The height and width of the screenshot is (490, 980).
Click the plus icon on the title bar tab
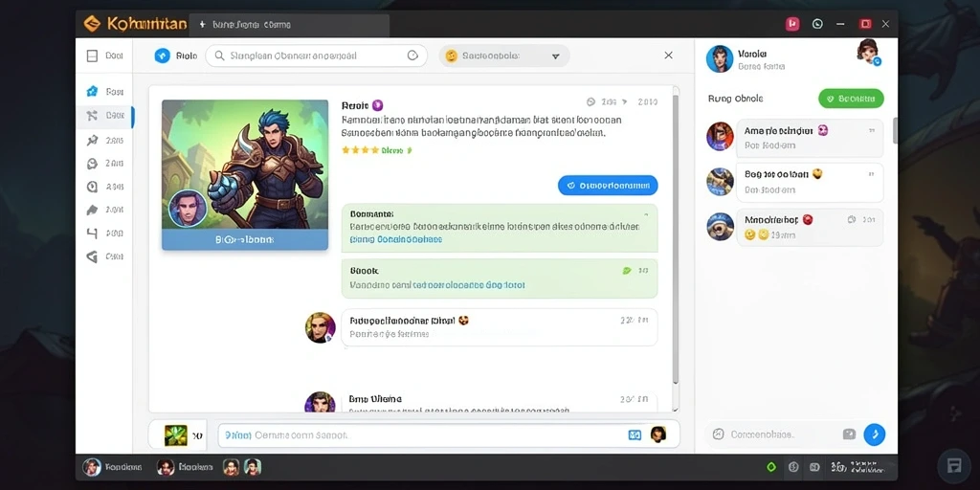coord(202,25)
